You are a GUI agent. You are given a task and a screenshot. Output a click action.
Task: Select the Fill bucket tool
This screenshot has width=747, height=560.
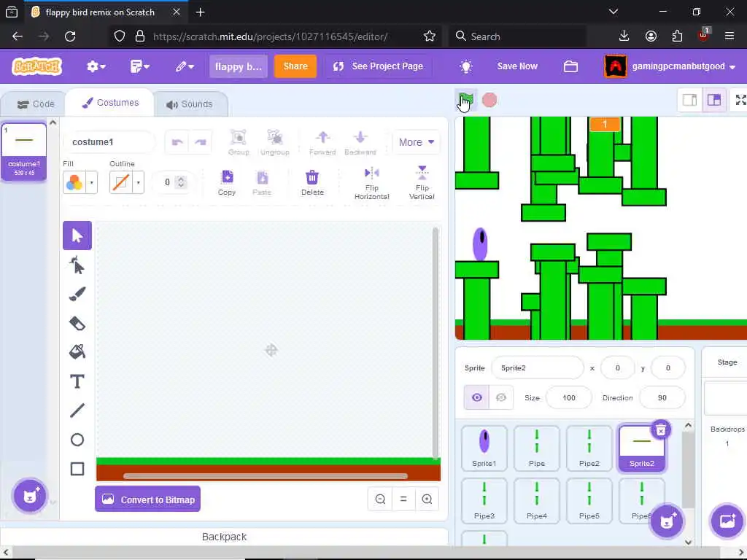[77, 352]
